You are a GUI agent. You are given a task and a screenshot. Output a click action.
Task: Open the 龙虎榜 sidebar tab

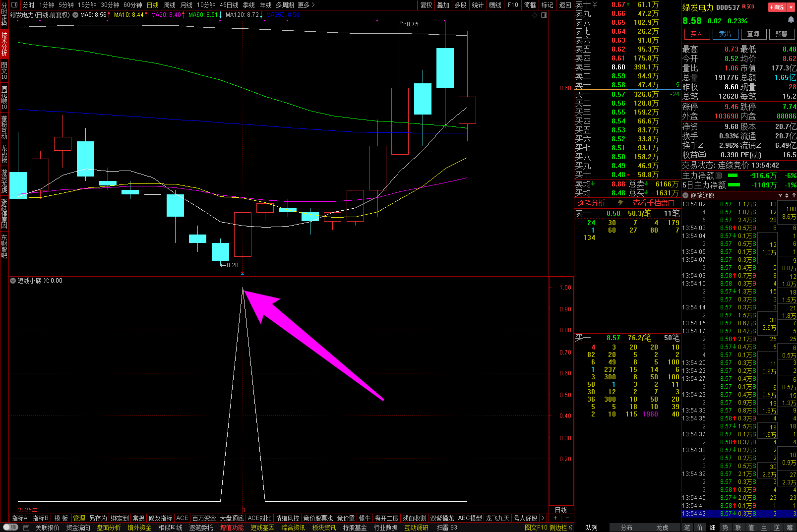tap(4, 154)
